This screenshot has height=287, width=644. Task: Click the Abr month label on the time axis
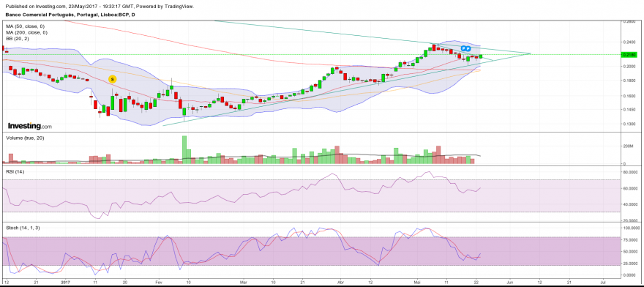click(x=340, y=283)
